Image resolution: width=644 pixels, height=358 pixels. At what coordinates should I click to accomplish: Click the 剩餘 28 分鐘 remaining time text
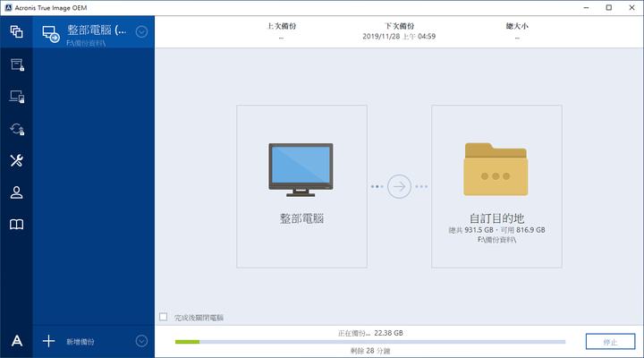tap(370, 351)
